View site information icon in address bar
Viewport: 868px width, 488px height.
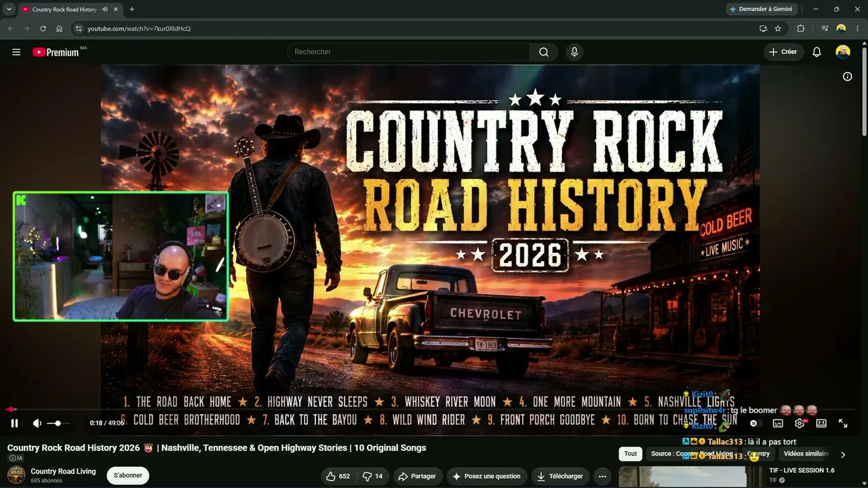(x=78, y=28)
